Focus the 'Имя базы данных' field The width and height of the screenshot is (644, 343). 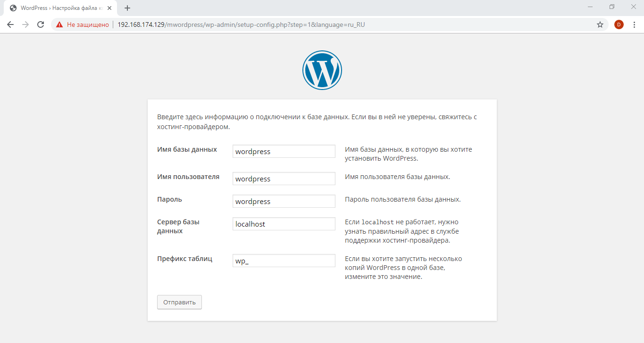coord(284,151)
